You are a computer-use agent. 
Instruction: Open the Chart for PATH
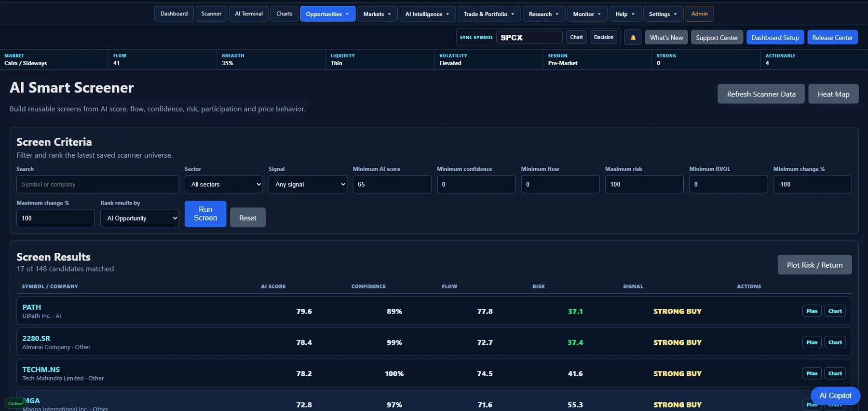tap(835, 311)
